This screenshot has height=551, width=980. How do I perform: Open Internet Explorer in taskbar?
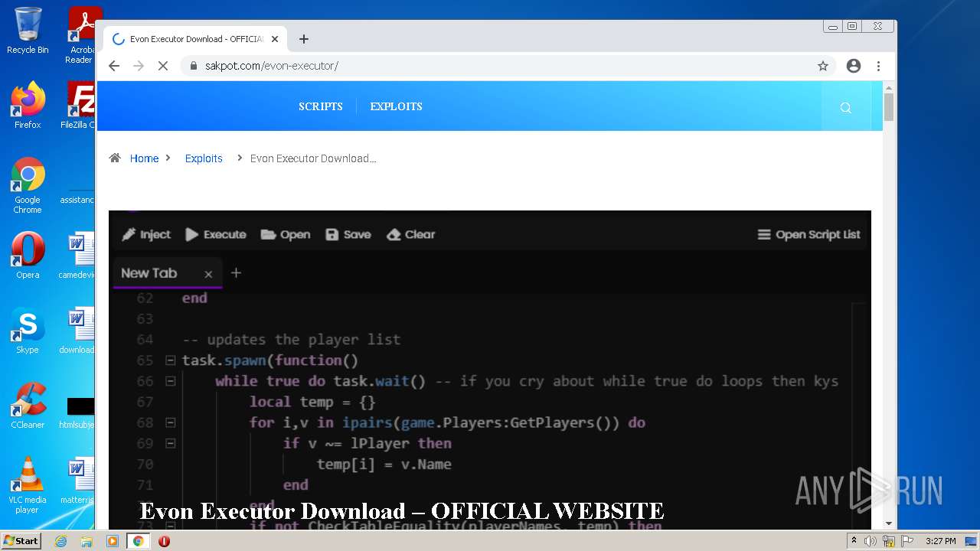60,541
